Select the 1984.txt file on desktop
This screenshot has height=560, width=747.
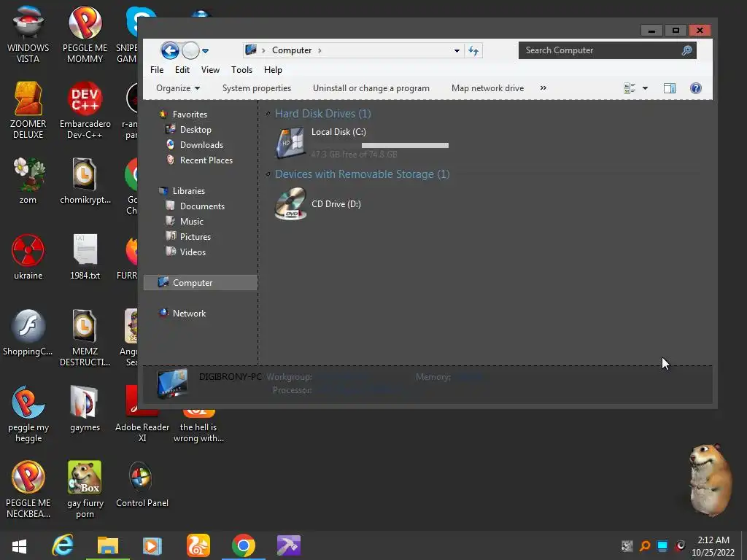(x=85, y=257)
